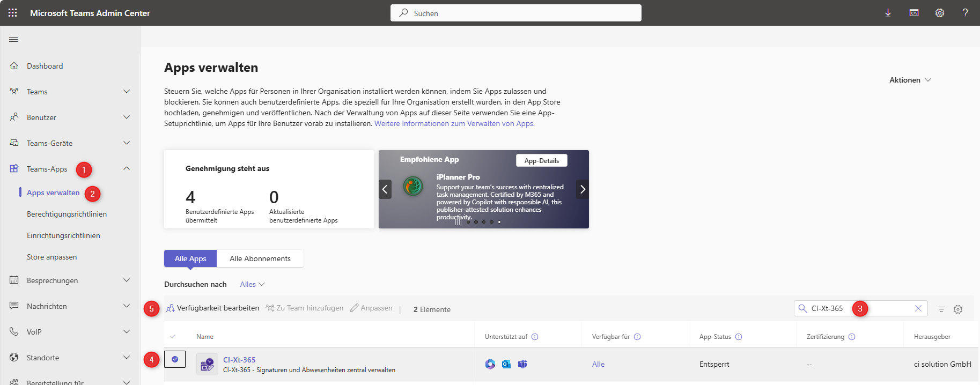The width and height of the screenshot is (980, 385).
Task: Open column settings gear above table
Action: 958,309
